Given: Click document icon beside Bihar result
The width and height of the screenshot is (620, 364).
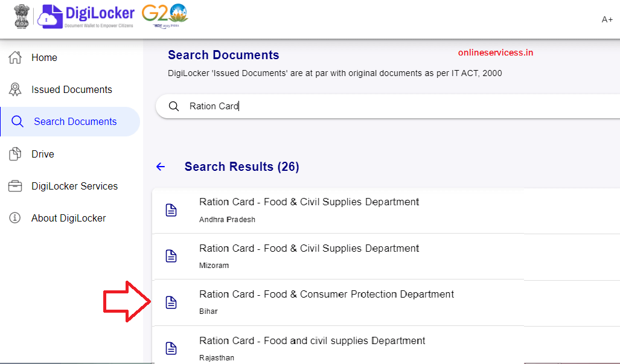Looking at the screenshot, I should point(171,302).
